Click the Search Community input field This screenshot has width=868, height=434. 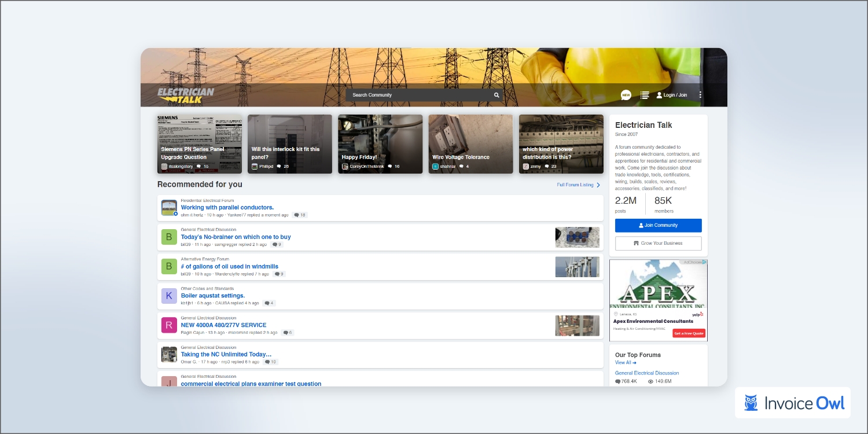click(417, 94)
